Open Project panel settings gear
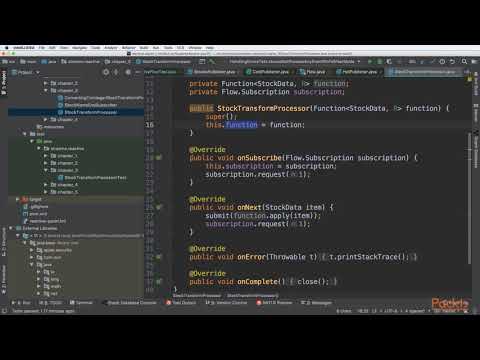The image size is (480, 360). click(128, 72)
